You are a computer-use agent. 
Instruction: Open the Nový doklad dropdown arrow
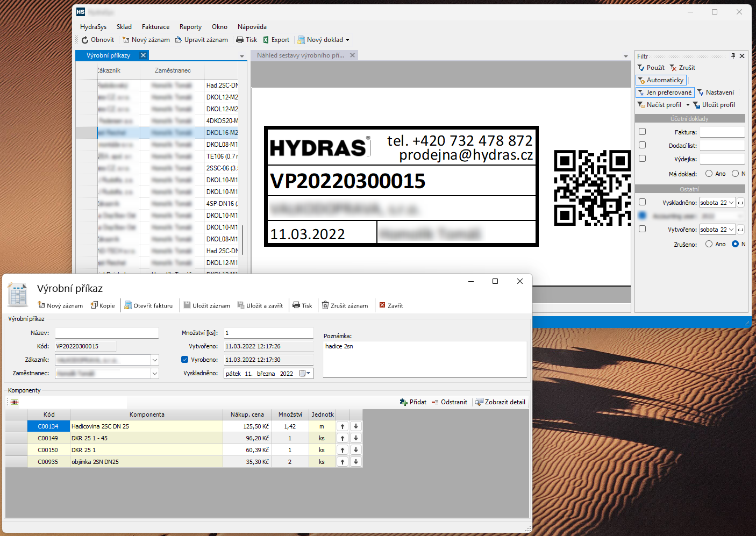pyautogui.click(x=347, y=40)
